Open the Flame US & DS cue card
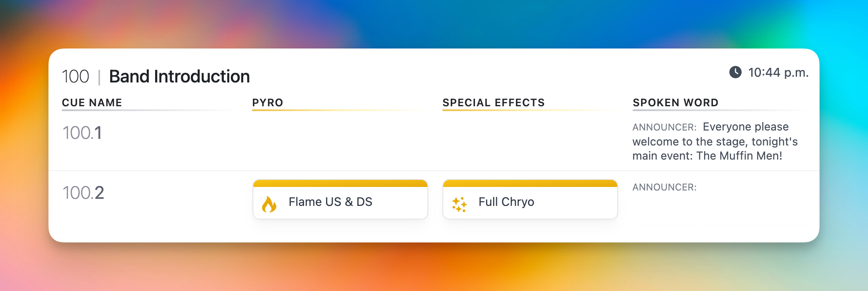 click(x=340, y=202)
